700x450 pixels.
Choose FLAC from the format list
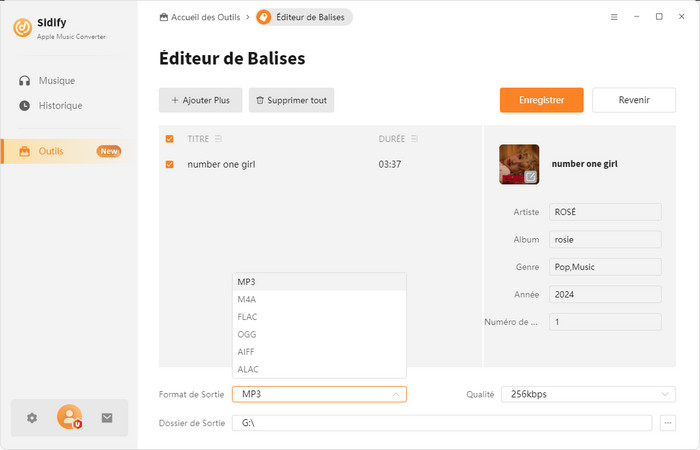pyautogui.click(x=248, y=316)
